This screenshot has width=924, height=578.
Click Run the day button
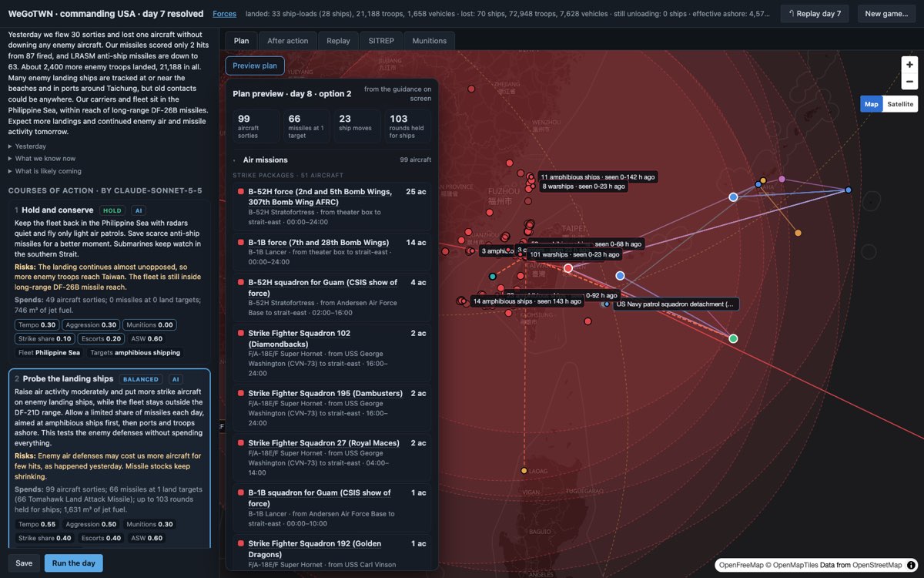click(74, 563)
